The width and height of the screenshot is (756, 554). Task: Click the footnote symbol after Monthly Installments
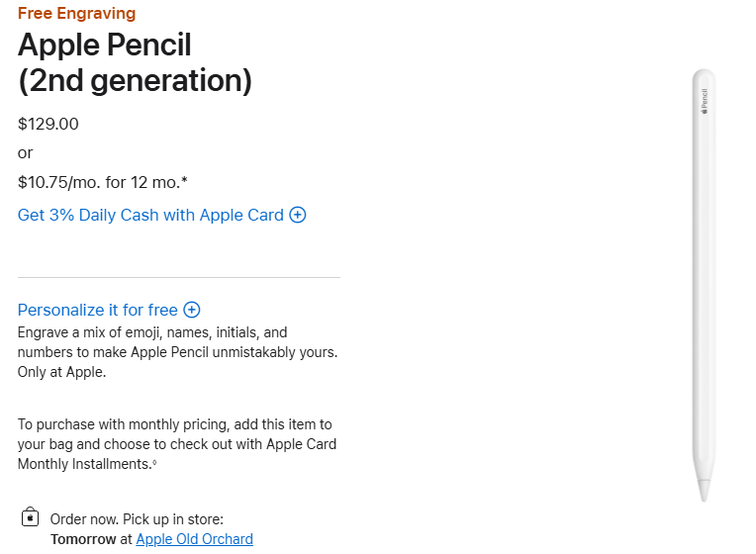154,461
